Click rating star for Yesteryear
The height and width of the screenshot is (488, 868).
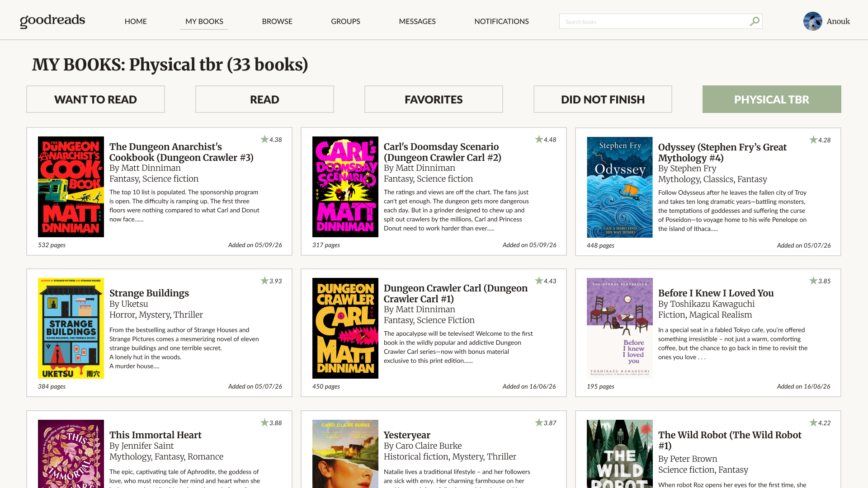[539, 422]
